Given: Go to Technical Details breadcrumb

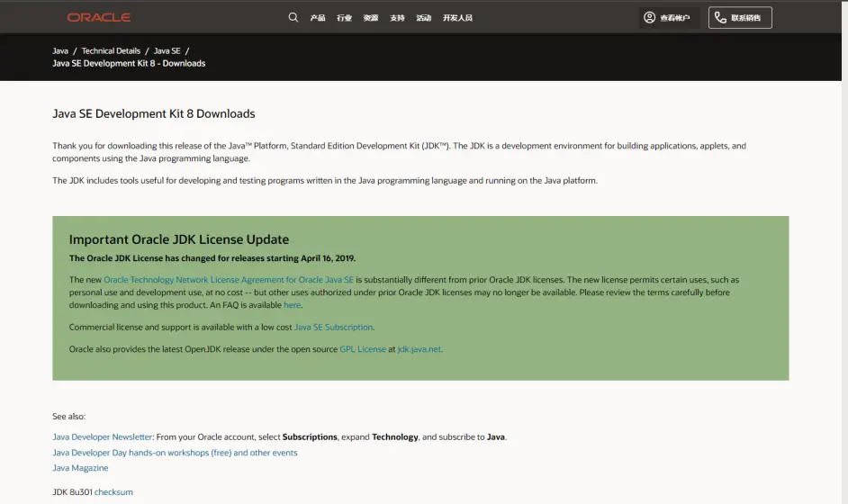Looking at the screenshot, I should point(111,50).
